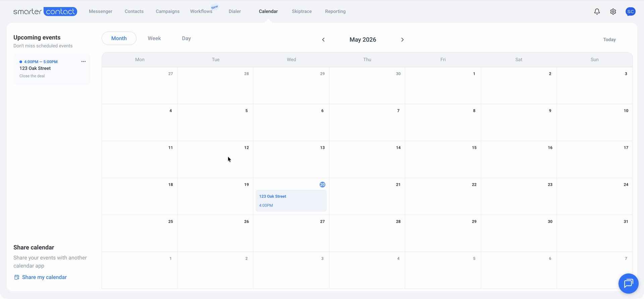Open the notifications bell

[597, 11]
